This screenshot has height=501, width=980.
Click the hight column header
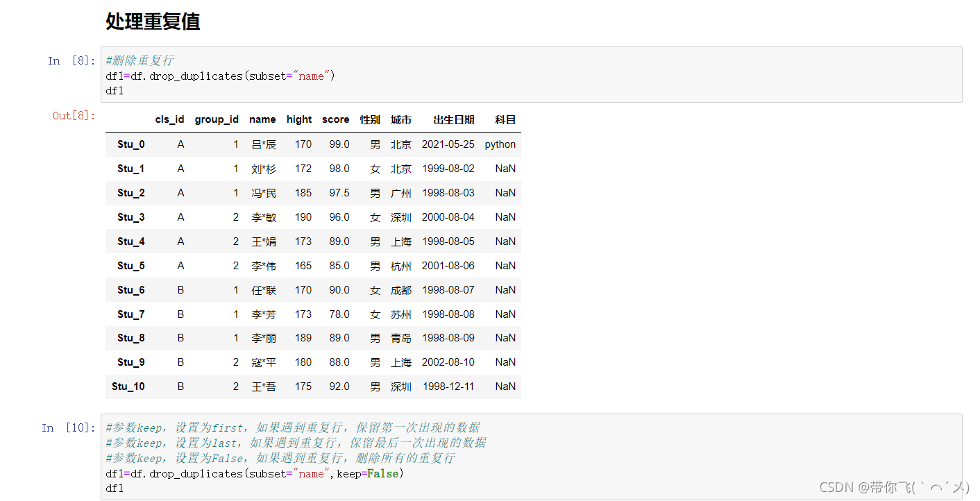point(299,119)
